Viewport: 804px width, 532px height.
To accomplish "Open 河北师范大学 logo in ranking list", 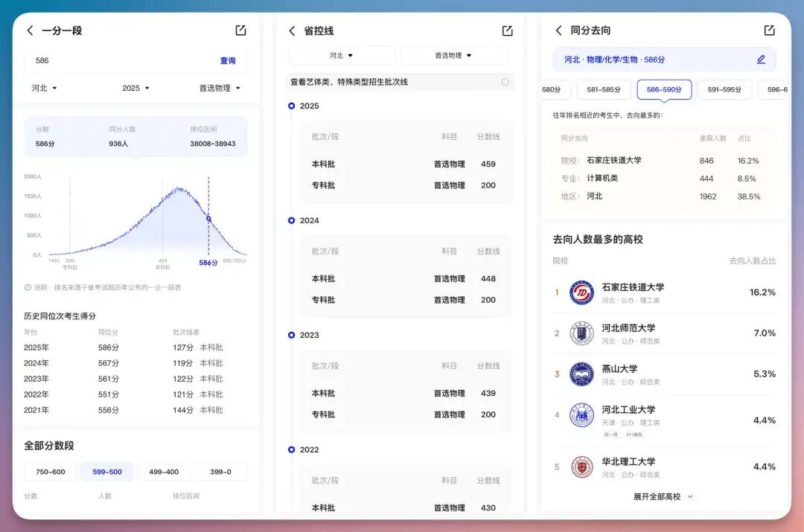I will (x=581, y=333).
